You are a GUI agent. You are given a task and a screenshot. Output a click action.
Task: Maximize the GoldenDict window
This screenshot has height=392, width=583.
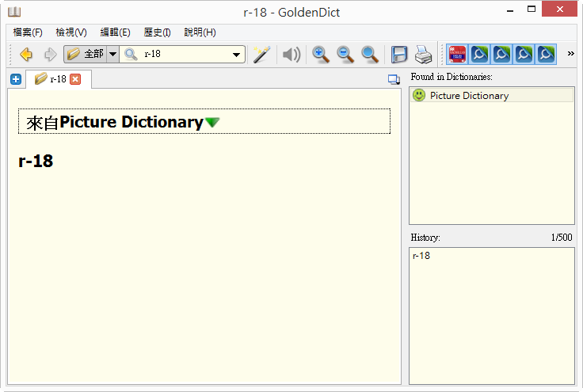532,10
